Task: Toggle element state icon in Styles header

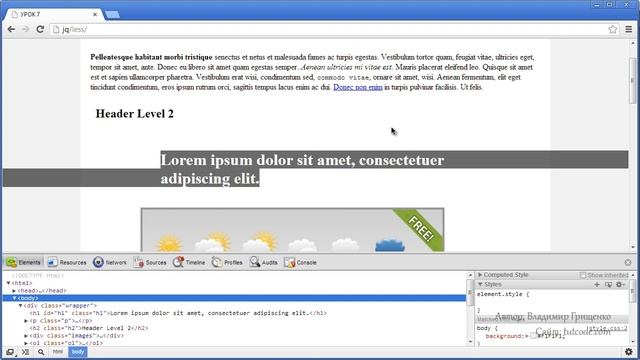Action: coord(608,284)
